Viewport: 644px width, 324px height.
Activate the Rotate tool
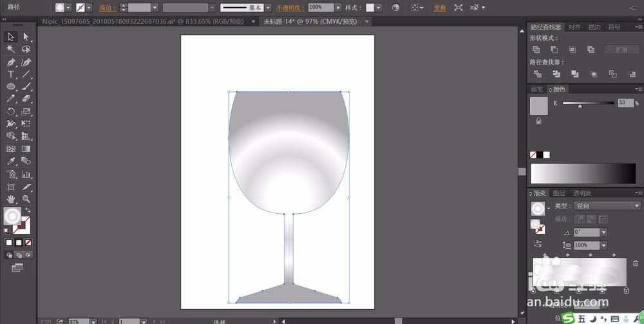point(11,111)
